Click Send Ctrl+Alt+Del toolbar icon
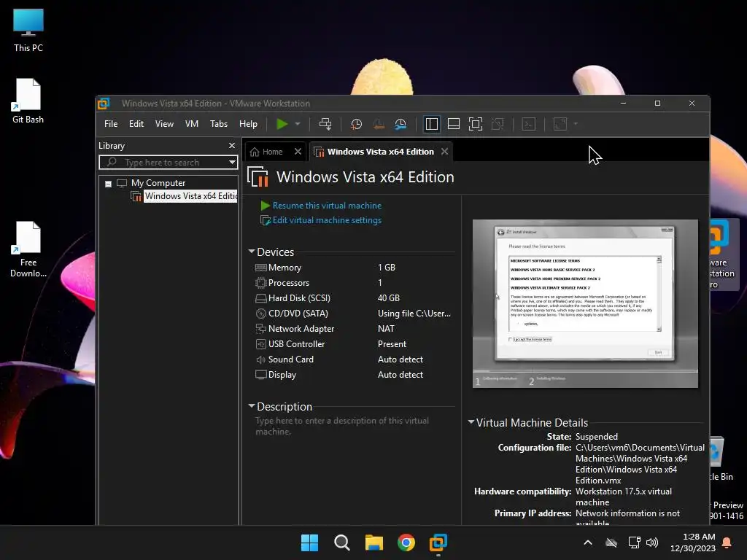 [x=325, y=124]
